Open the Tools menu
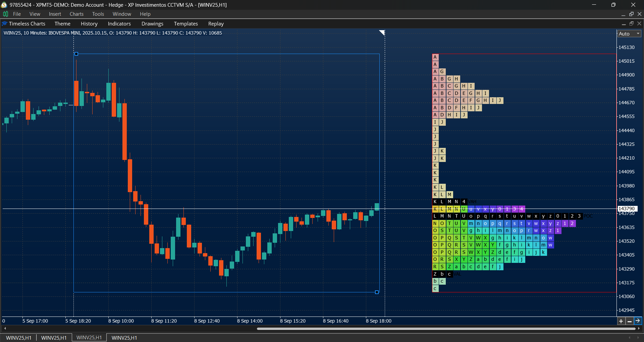Screen dimensions: 644x342 coord(98,14)
